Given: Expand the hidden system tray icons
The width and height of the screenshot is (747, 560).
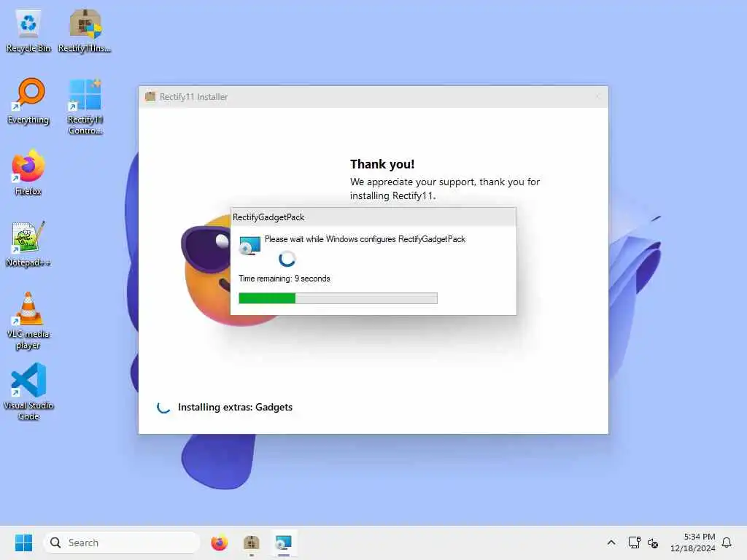Looking at the screenshot, I should coord(611,542).
